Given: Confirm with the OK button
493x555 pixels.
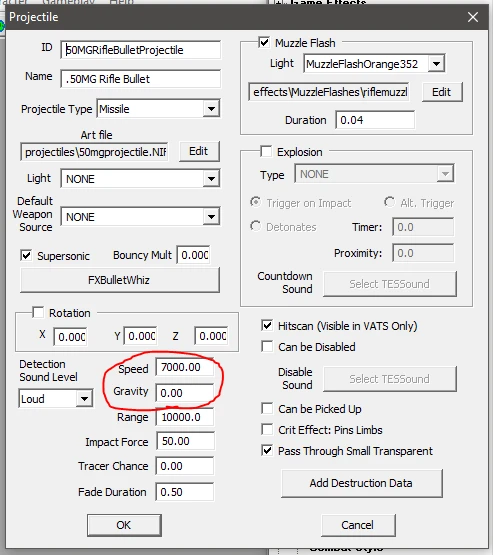Looking at the screenshot, I should coord(124,525).
